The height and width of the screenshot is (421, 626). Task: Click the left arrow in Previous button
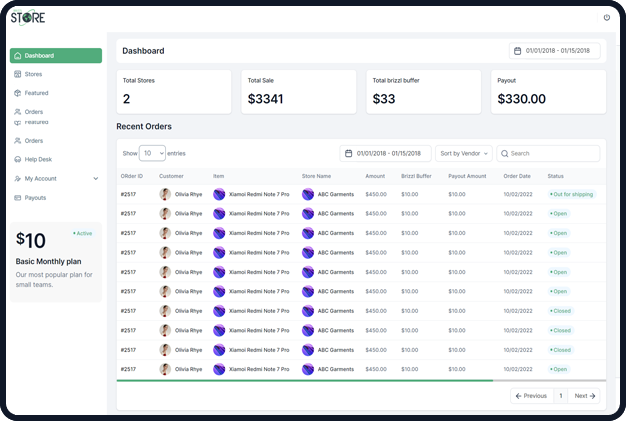[x=519, y=396]
